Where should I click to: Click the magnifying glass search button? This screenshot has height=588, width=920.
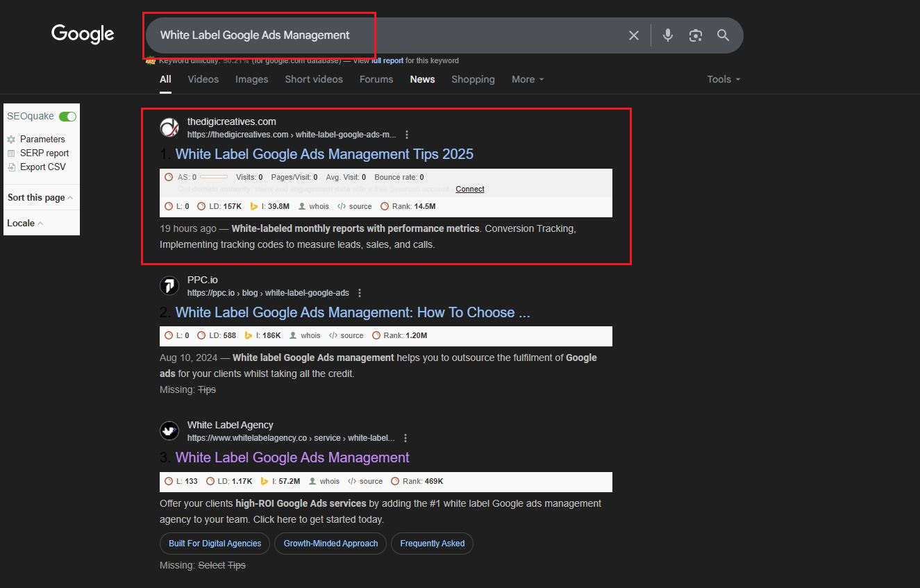pyautogui.click(x=723, y=35)
